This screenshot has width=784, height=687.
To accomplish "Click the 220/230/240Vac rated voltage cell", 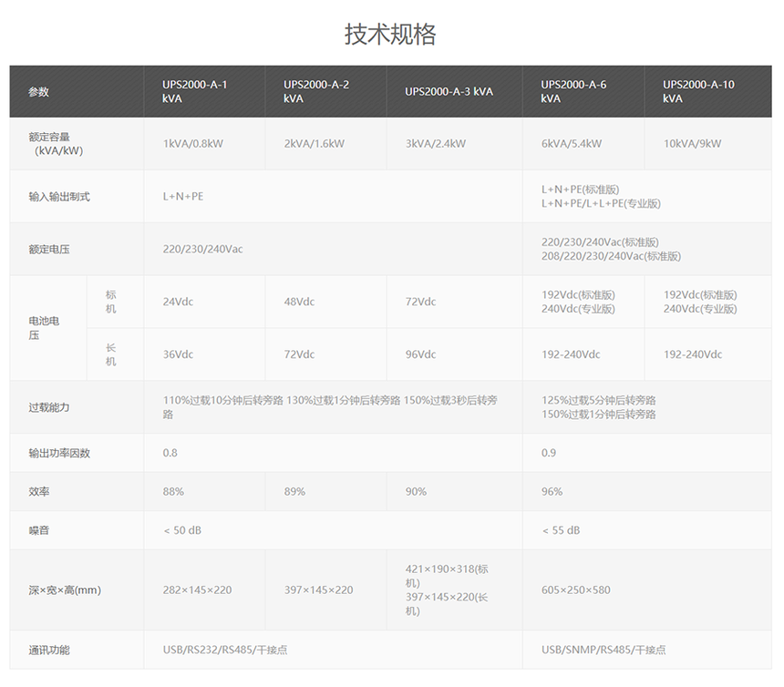I will [x=202, y=249].
